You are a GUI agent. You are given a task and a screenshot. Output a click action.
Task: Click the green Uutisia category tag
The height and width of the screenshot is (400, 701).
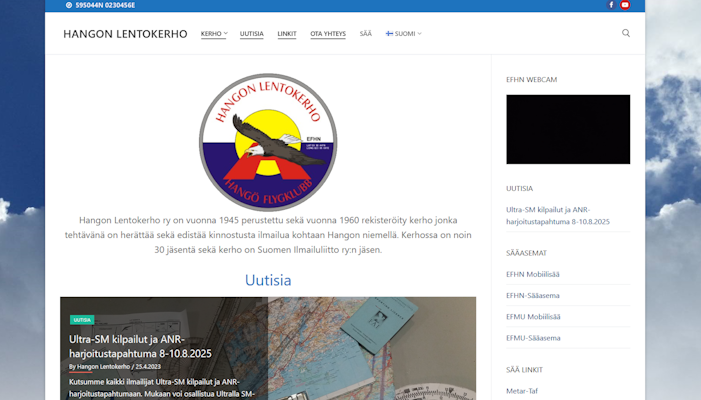coord(81,320)
